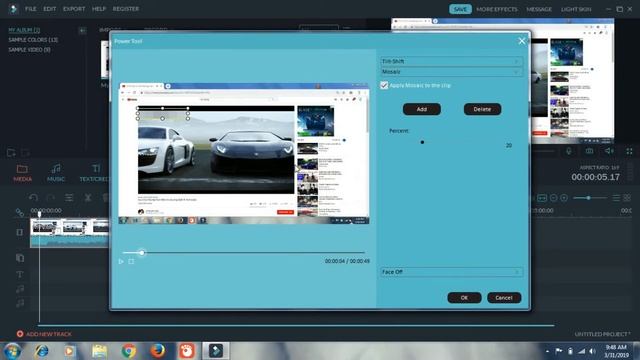Screen dimensions: 640x360
Task: Click the timeline playhead marker
Action: (39, 214)
